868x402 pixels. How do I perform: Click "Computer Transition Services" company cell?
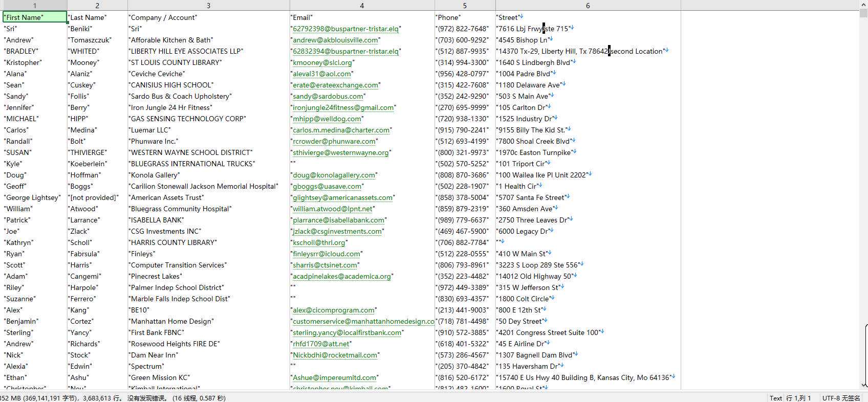point(208,265)
